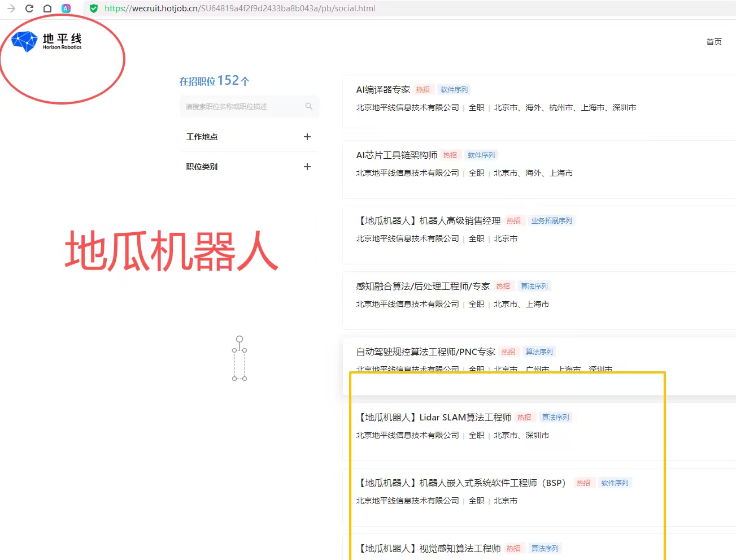Click 软件序列 tag on AI芯片工具链架构师
Screen dimensions: 736x560
481,155
